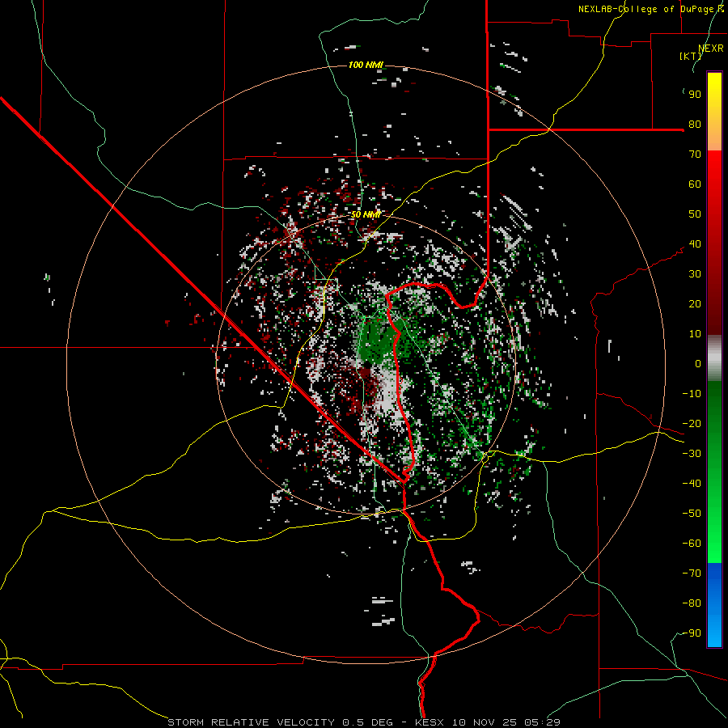Click the 70 value on velocity scale
Viewport: 728px width, 728px height.
pyautogui.click(x=695, y=154)
